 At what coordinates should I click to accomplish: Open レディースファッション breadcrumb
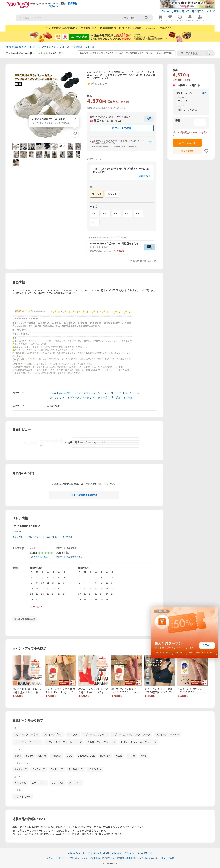pos(43,47)
